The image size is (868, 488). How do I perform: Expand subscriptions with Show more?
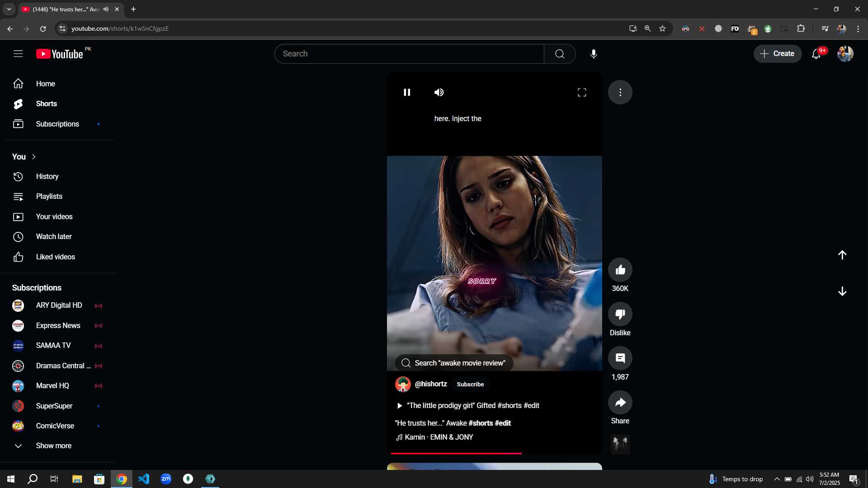point(58,446)
